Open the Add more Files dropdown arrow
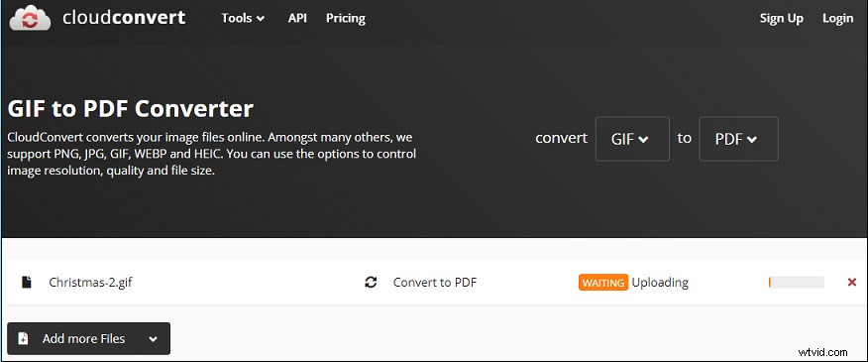The height and width of the screenshot is (362, 868). 153,339
